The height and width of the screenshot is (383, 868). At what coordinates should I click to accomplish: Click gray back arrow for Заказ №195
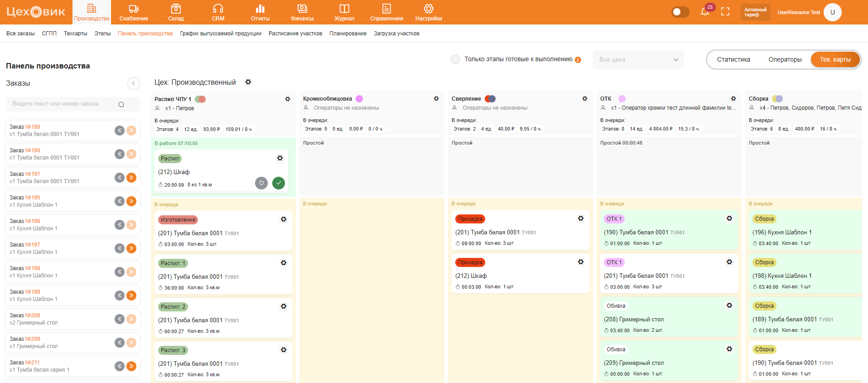[120, 201]
